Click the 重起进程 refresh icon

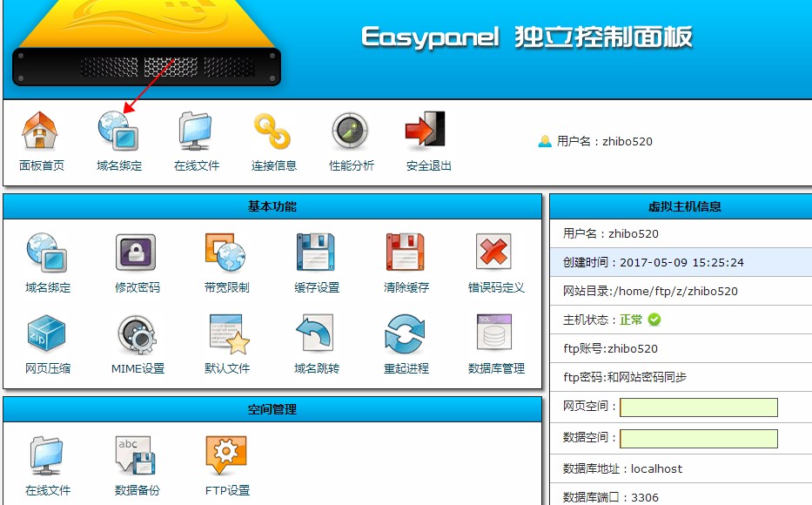click(406, 334)
